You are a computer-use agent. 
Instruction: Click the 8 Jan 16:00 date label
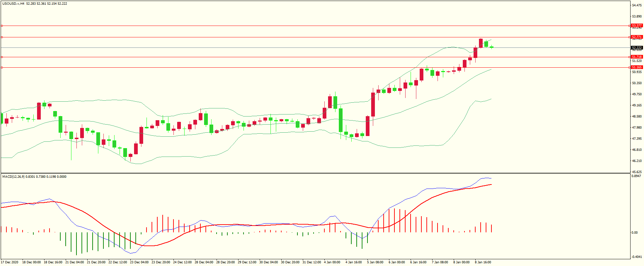click(483, 262)
